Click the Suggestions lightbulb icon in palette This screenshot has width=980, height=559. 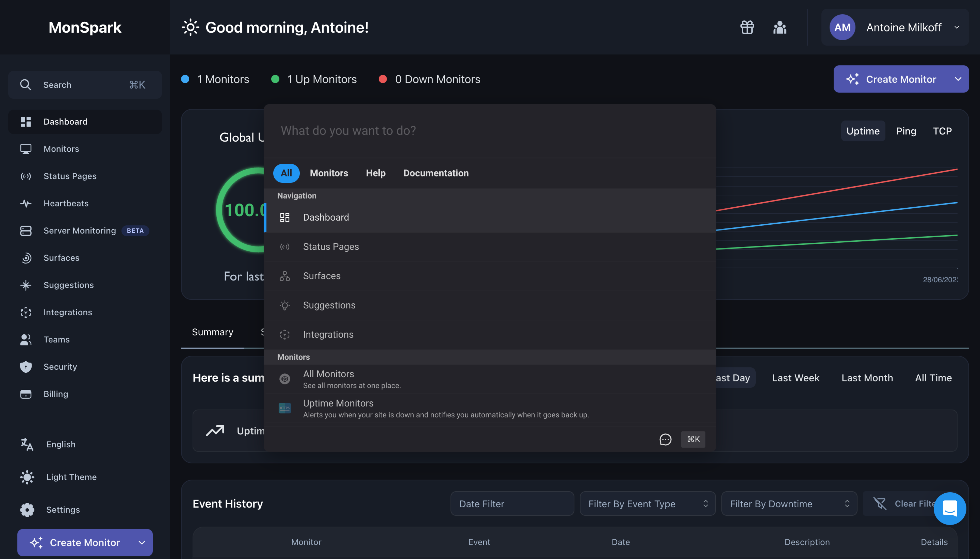click(x=285, y=305)
